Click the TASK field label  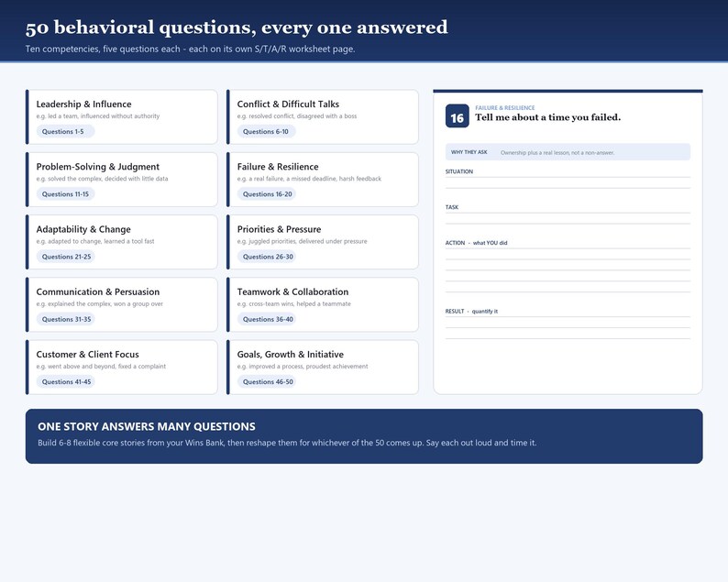[x=452, y=207]
